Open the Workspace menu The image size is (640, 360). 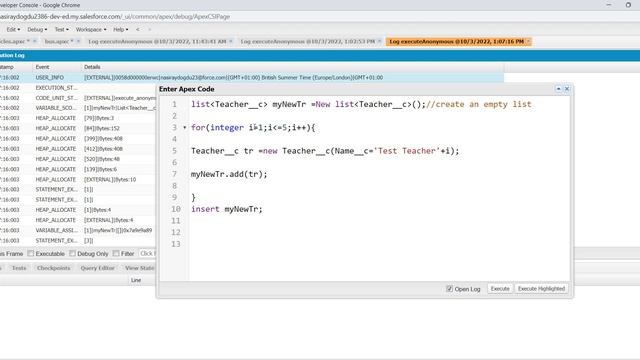pos(91,29)
